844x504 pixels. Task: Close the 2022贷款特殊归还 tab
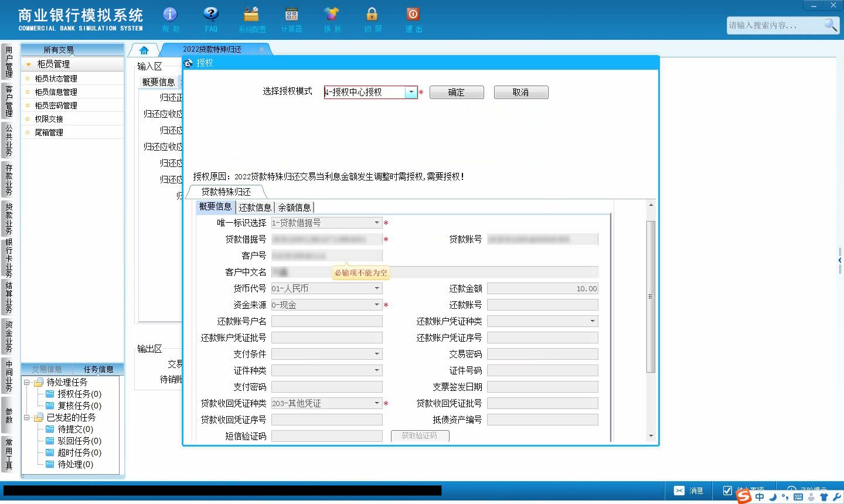261,50
